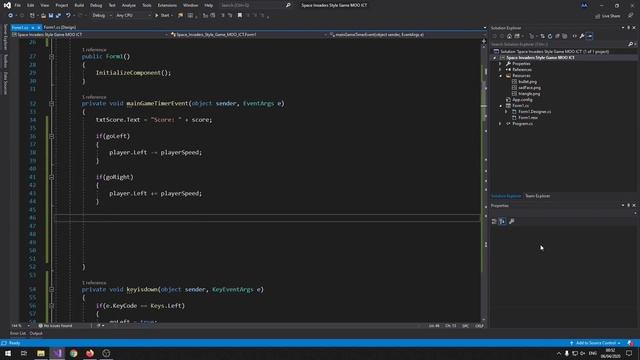Expand the Properties node in Solution Explorer
The image size is (640, 360).
[x=500, y=64]
